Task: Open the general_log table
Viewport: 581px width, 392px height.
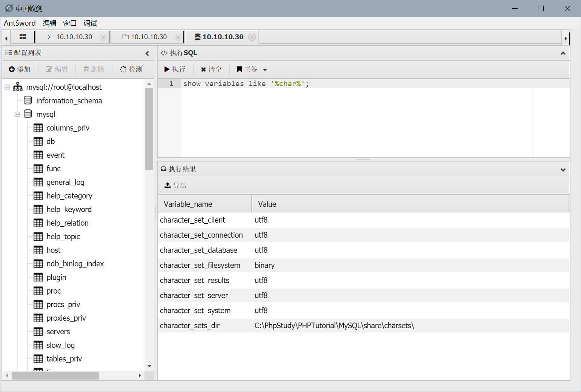Action: click(x=65, y=182)
